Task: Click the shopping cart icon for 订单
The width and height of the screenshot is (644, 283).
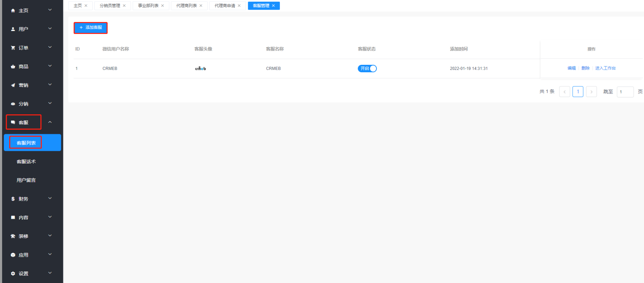Action: pyautogui.click(x=13, y=48)
